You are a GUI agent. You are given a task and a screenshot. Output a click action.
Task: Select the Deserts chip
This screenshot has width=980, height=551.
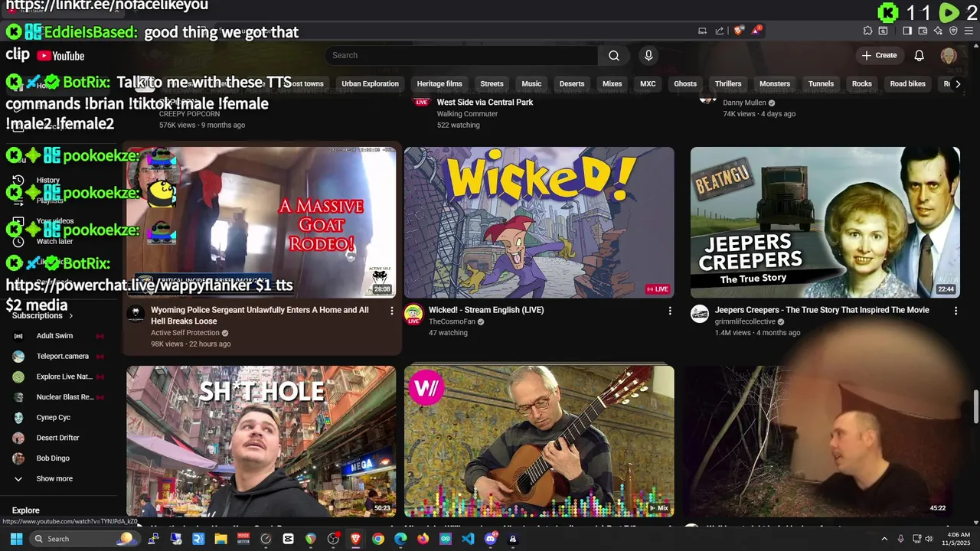tap(572, 83)
